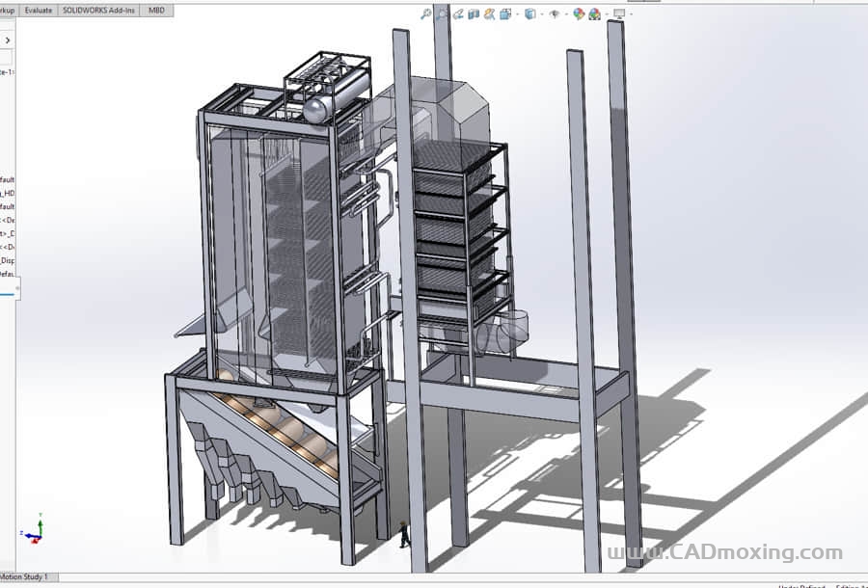Activate the Zoom to Area tool
868x588 pixels.
442,13
